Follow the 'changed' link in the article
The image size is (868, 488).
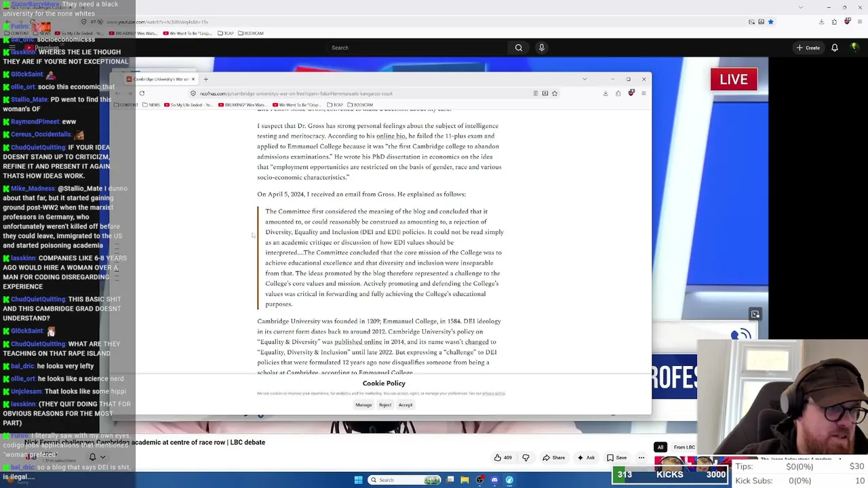[476, 342]
